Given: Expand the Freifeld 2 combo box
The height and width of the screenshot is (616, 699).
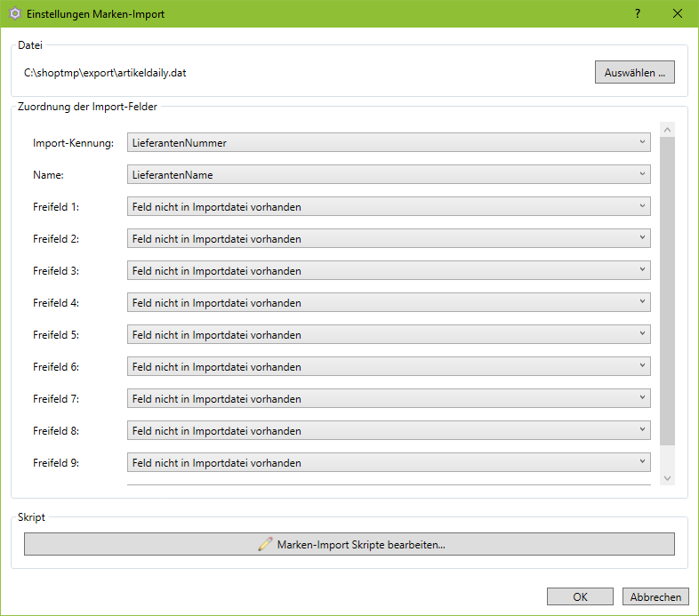Looking at the screenshot, I should click(389, 238).
